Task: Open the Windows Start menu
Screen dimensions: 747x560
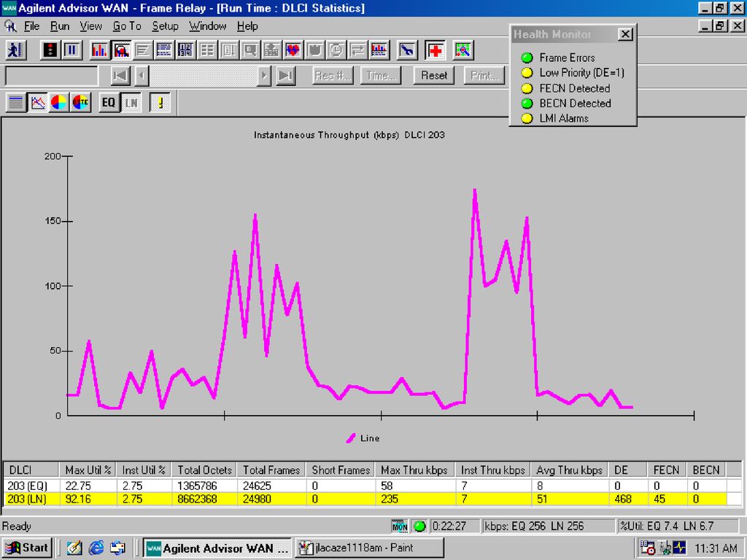Action: (28, 548)
